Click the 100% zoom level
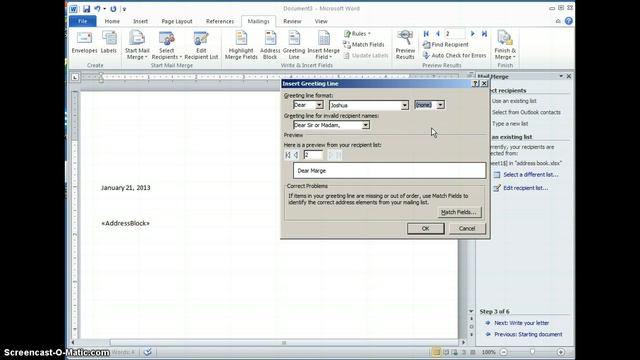This screenshot has height=360, width=640. (488, 352)
